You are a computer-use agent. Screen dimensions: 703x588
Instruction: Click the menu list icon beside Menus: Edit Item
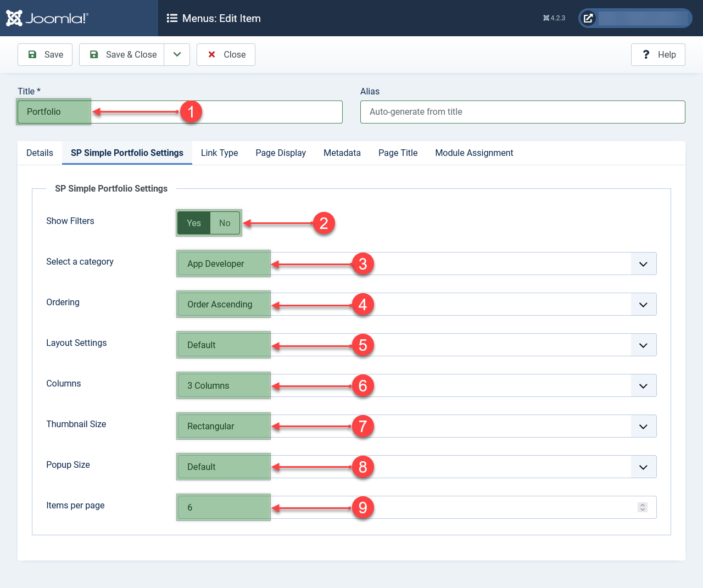click(x=172, y=18)
